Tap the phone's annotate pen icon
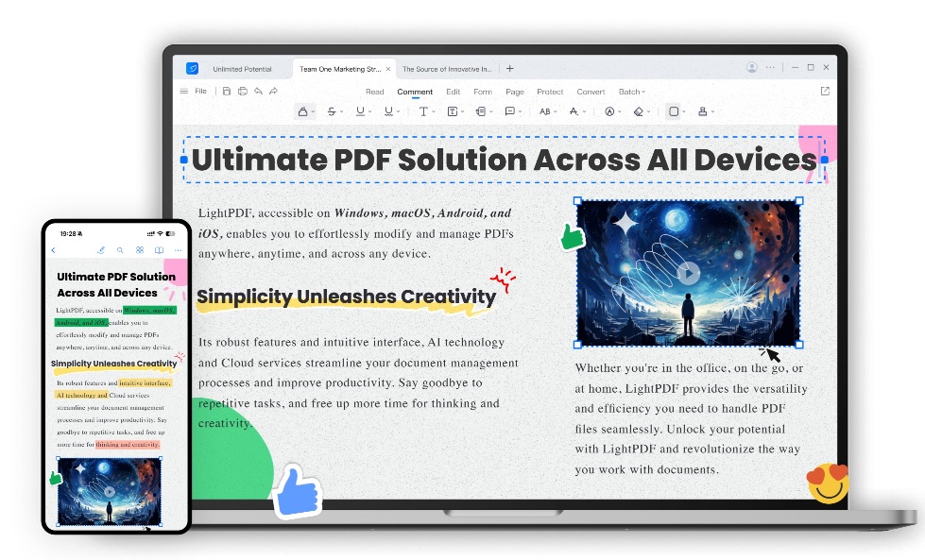The width and height of the screenshot is (925, 560). [x=101, y=250]
